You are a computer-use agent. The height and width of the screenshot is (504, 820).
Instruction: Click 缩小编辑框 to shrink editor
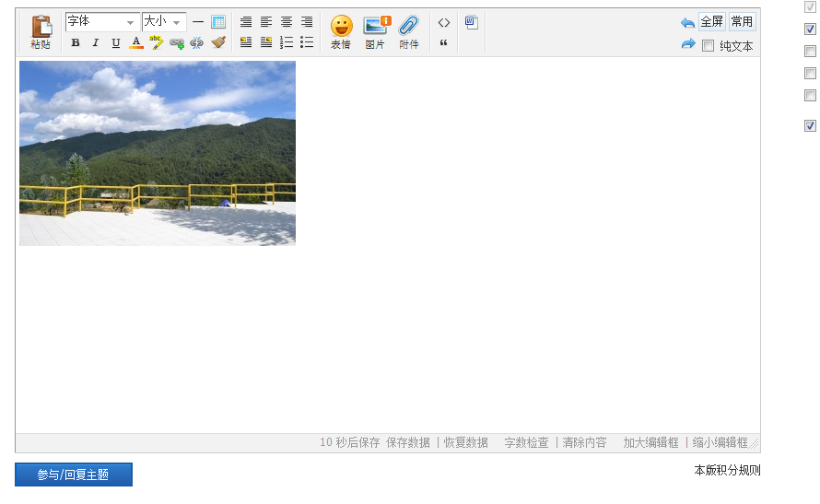point(720,443)
